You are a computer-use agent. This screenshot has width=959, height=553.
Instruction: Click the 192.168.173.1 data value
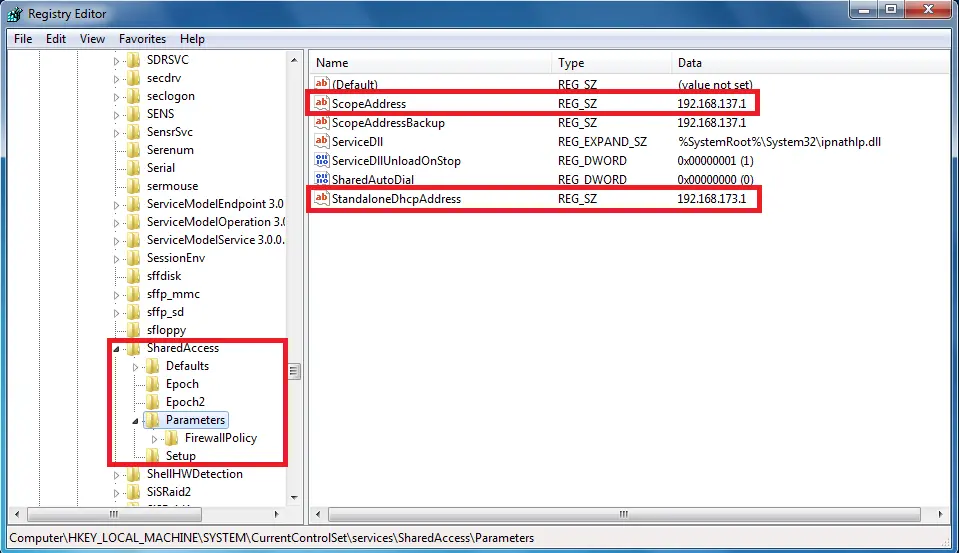(711, 198)
